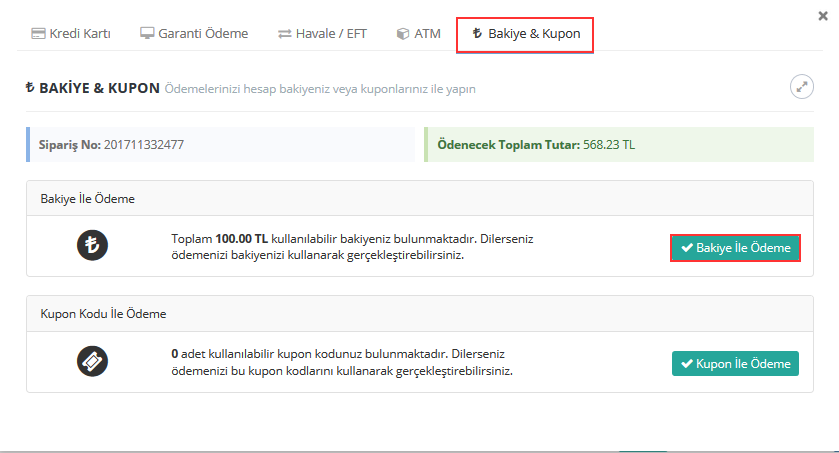
Task: Pay using the Bakiye İle Ödeme button
Action: pyautogui.click(x=735, y=247)
